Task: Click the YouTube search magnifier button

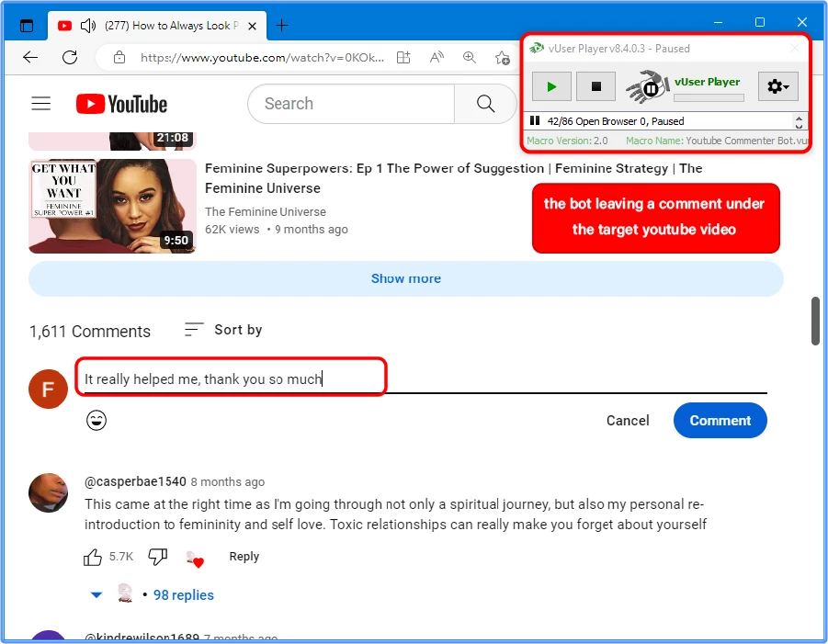Action: pos(485,104)
